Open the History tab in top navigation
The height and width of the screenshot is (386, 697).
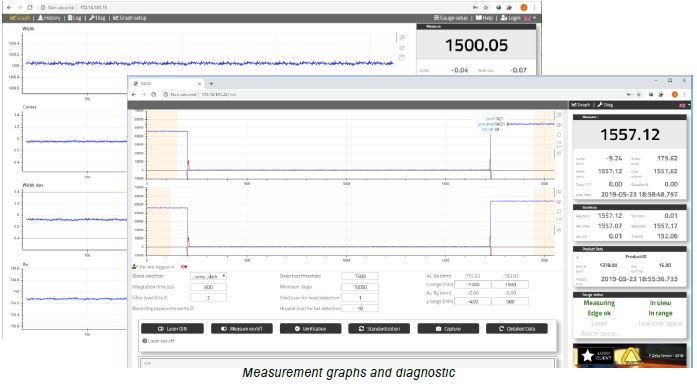coord(49,18)
